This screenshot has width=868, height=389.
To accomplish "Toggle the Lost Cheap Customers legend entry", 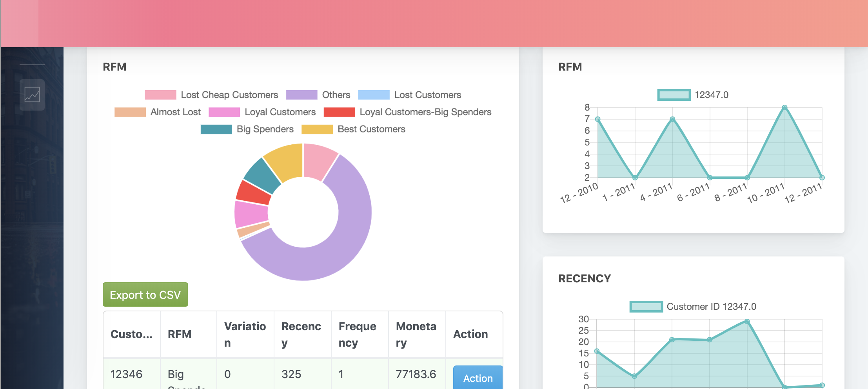I will [229, 95].
